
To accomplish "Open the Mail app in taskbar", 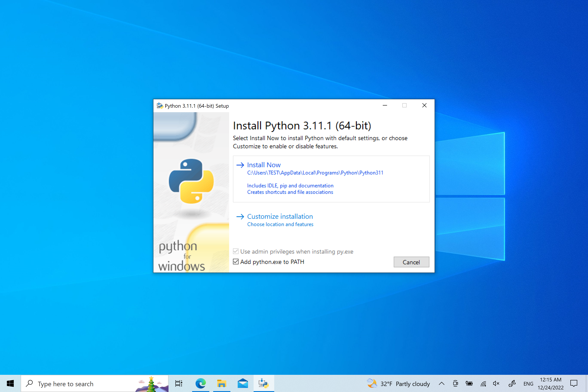I will (242, 383).
